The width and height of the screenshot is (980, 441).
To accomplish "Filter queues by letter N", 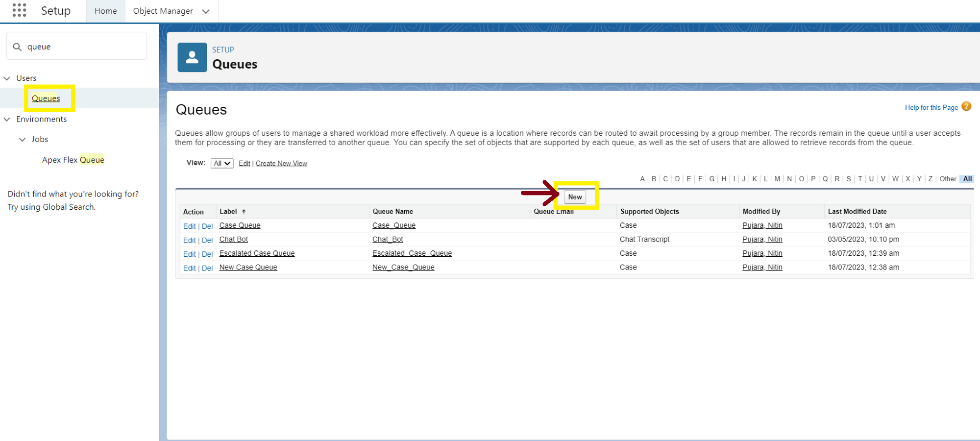I will [x=789, y=179].
